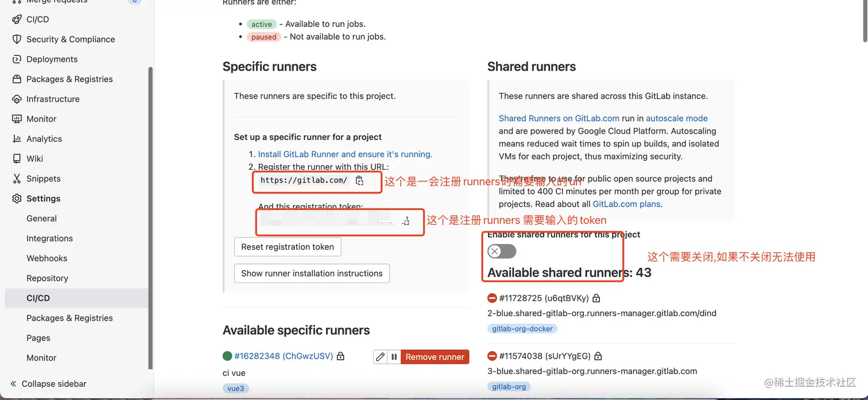Open Repository settings
Screen dimensions: 868x400
tap(47, 278)
